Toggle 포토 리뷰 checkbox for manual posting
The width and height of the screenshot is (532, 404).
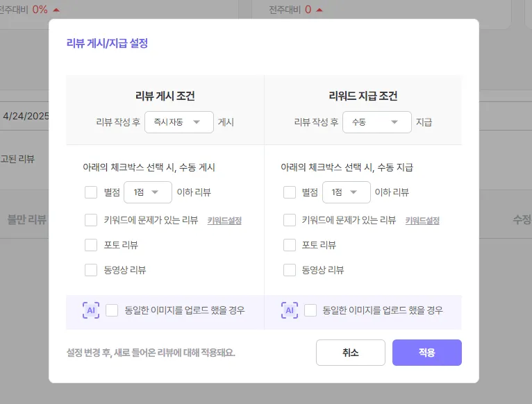click(91, 245)
